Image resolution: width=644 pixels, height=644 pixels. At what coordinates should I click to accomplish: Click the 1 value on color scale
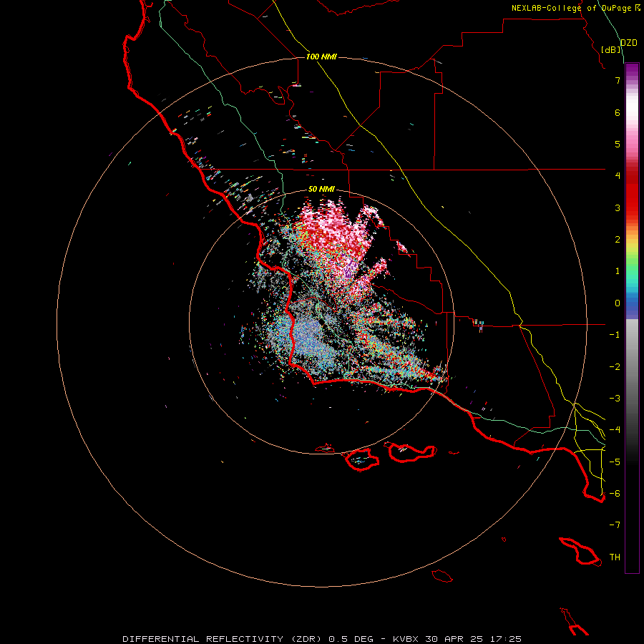tap(618, 271)
